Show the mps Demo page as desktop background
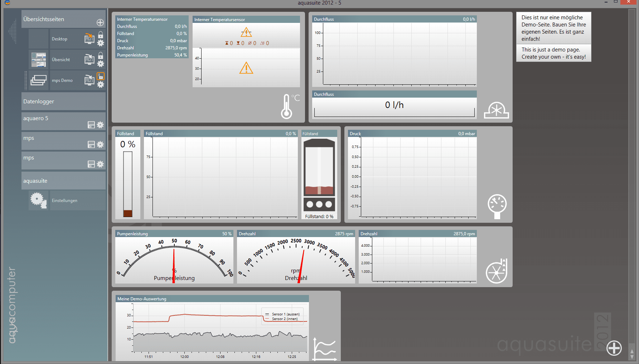The width and height of the screenshot is (639, 364). tap(89, 80)
